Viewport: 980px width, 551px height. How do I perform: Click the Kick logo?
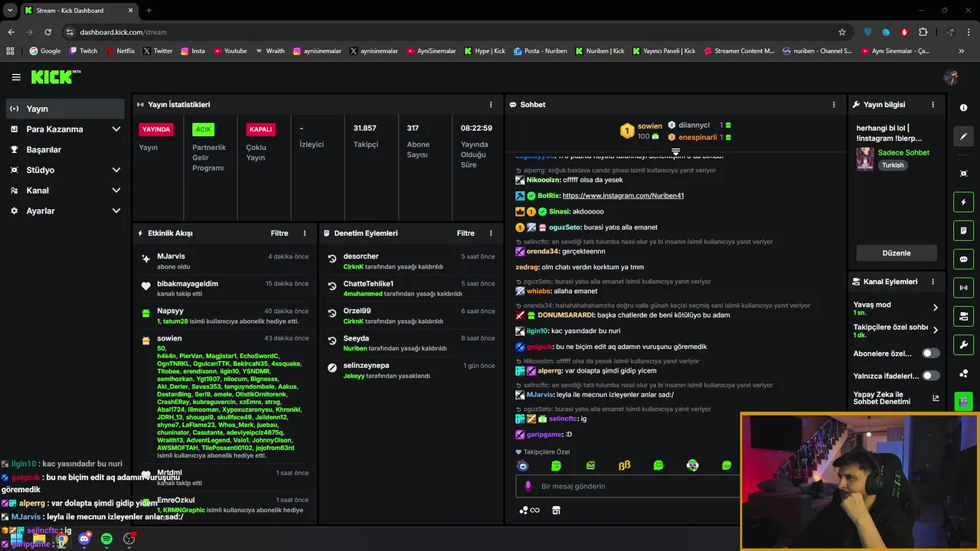(x=54, y=77)
